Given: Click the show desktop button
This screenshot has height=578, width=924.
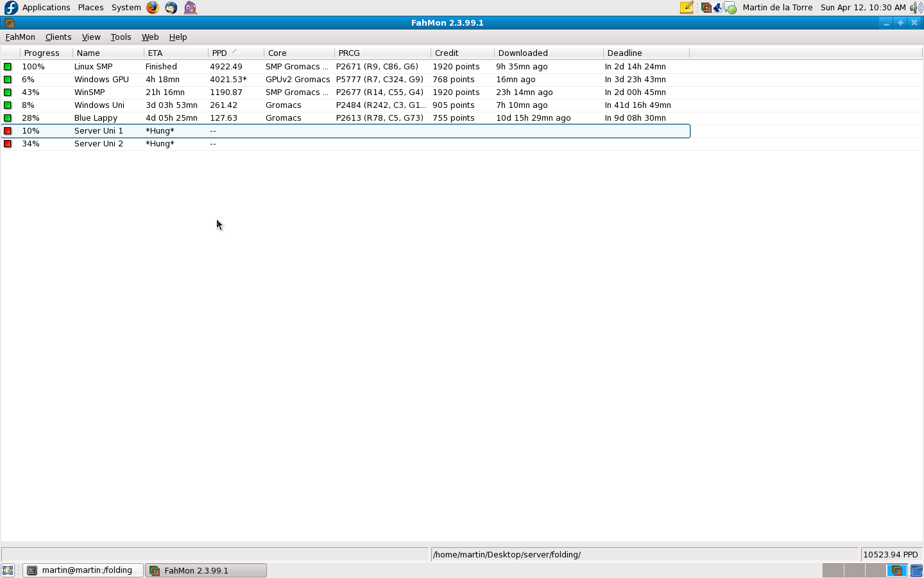Looking at the screenshot, I should click(8, 570).
